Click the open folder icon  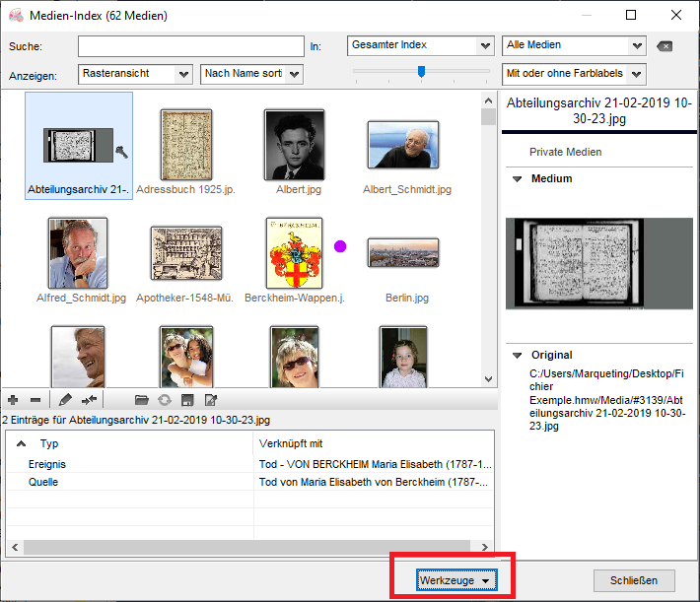tap(141, 400)
